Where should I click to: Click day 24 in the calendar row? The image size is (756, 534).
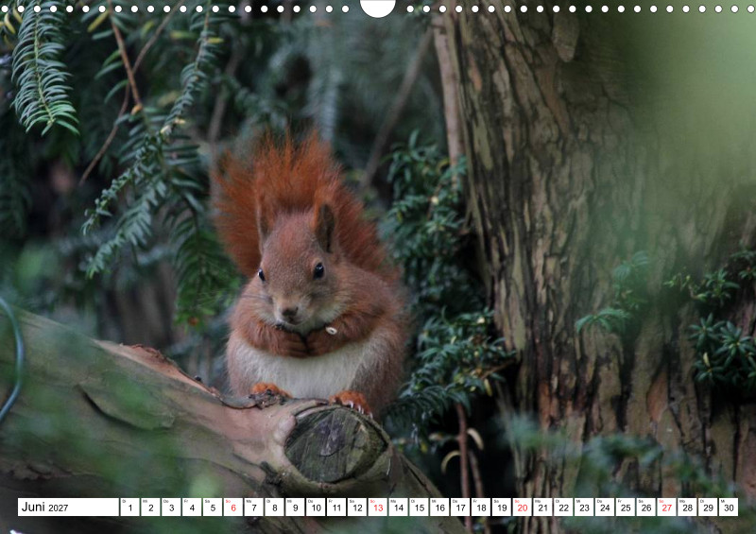604,508
